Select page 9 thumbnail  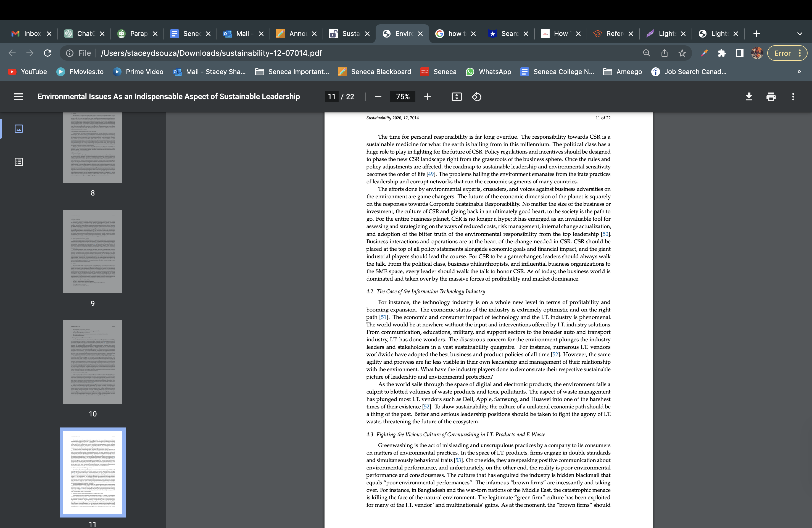click(x=93, y=251)
